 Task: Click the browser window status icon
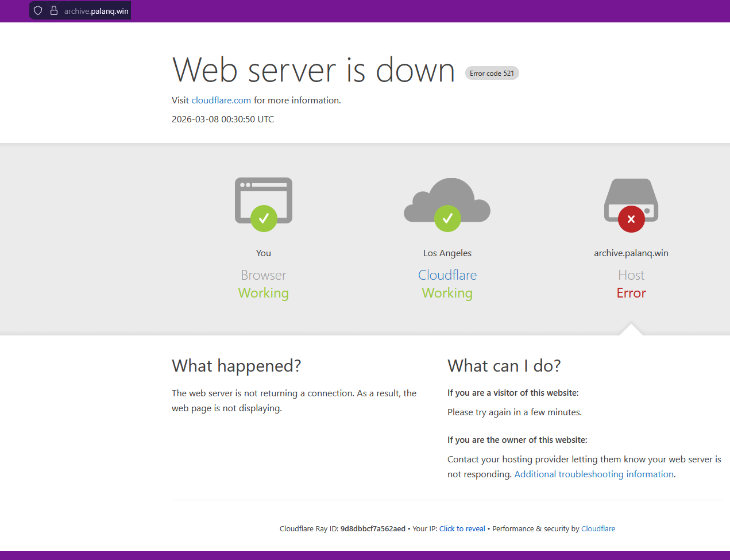(x=264, y=204)
